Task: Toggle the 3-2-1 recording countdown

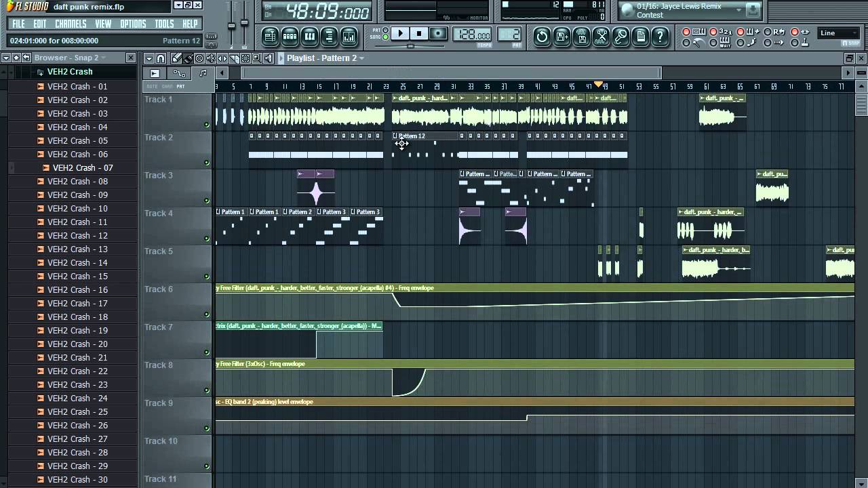Action: [x=713, y=32]
